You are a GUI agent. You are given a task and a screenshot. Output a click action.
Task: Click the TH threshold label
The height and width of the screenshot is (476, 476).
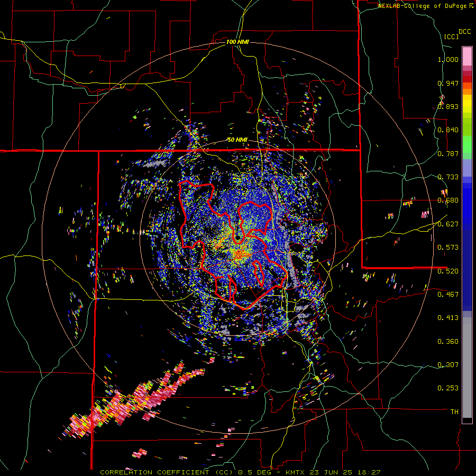click(x=454, y=412)
